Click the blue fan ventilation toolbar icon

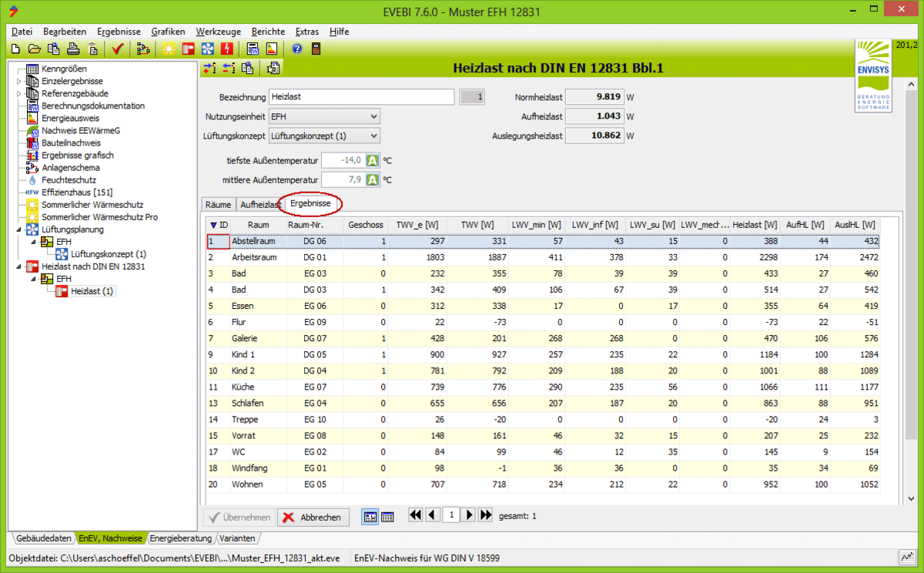coord(207,49)
